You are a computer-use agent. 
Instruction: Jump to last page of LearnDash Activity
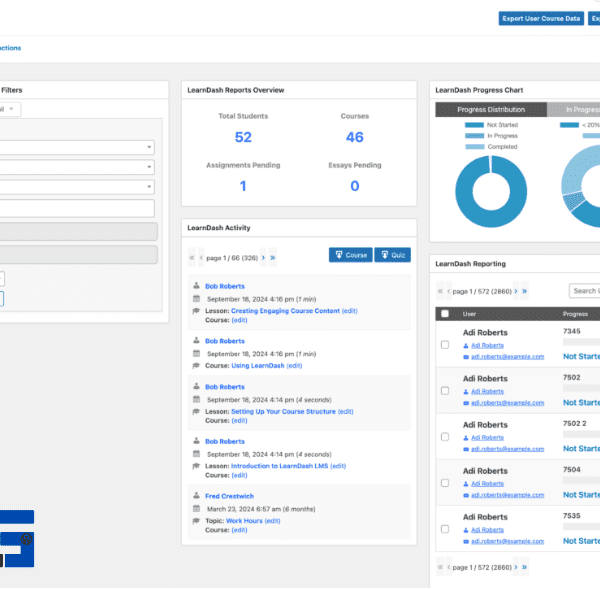pyautogui.click(x=272, y=258)
